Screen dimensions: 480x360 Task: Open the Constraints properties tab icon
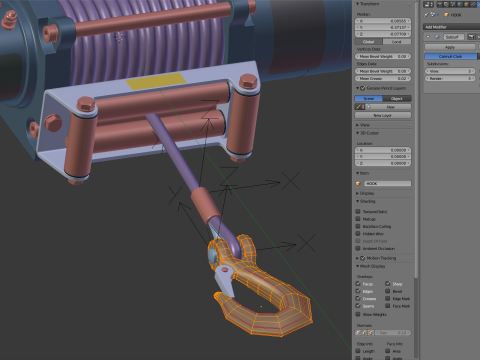[x=473, y=4]
